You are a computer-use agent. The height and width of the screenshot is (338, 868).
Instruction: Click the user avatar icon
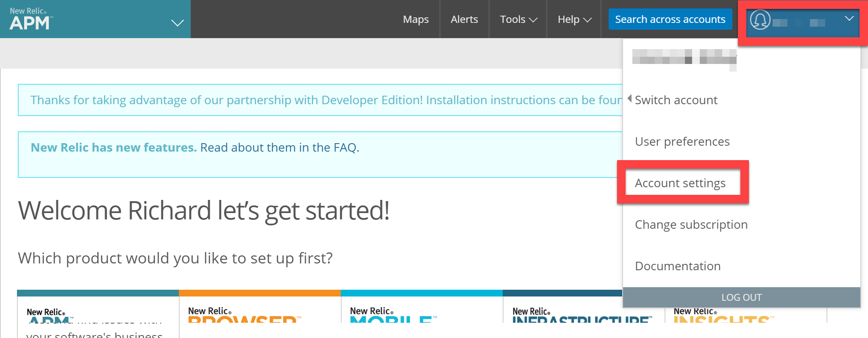(x=760, y=19)
